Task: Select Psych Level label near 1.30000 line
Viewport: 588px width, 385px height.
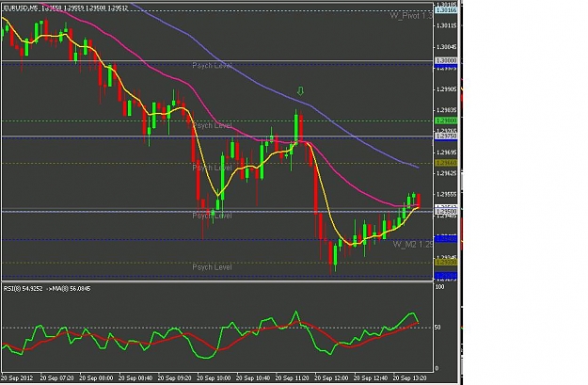Action: pyautogui.click(x=212, y=66)
